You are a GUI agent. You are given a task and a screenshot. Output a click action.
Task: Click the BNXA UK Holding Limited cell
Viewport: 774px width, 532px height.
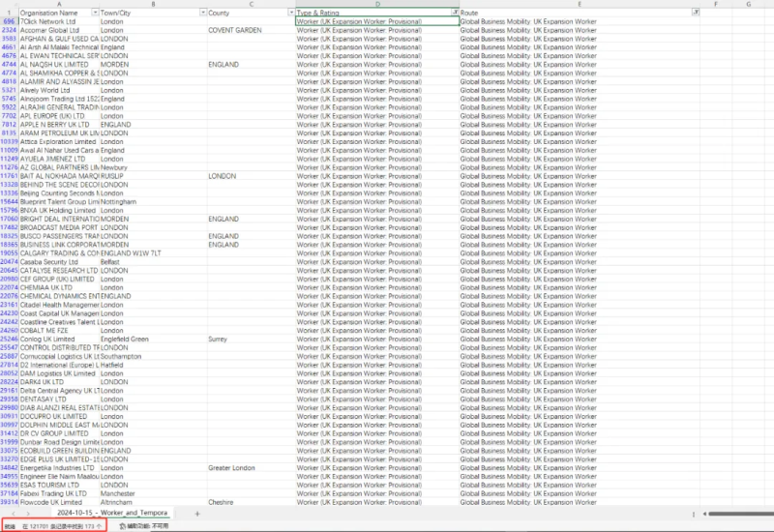[59, 210]
